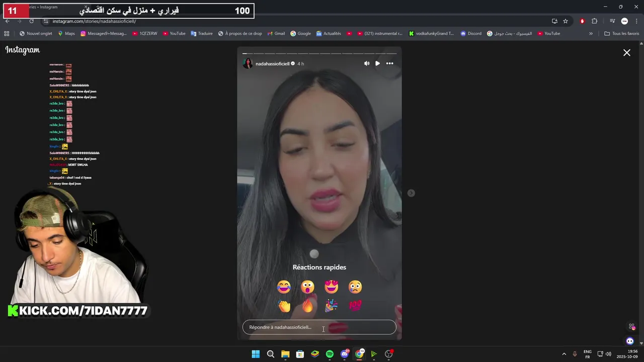Open the Traduire bookmark
This screenshot has width=644, height=362.
click(201, 34)
